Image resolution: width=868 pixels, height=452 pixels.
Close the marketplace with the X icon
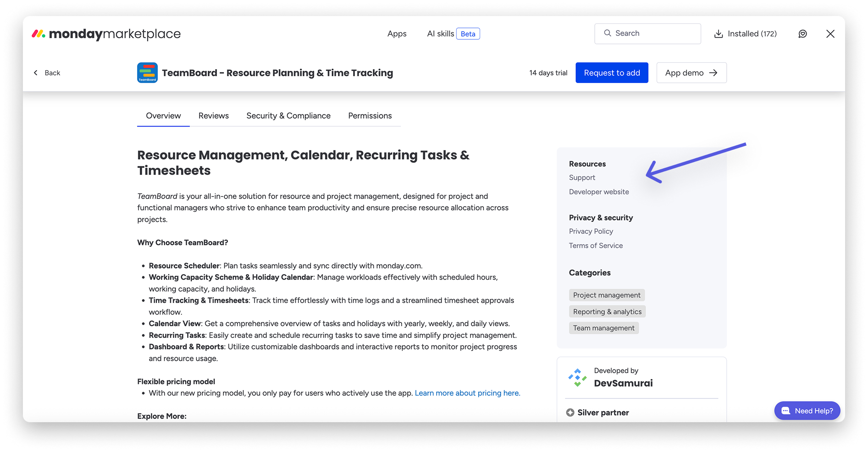[830, 34]
